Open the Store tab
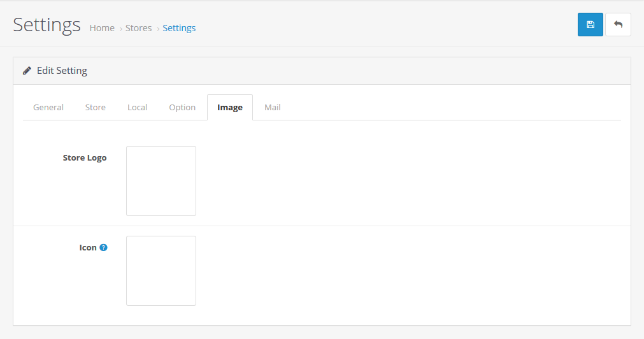The image size is (644, 339). tap(96, 107)
